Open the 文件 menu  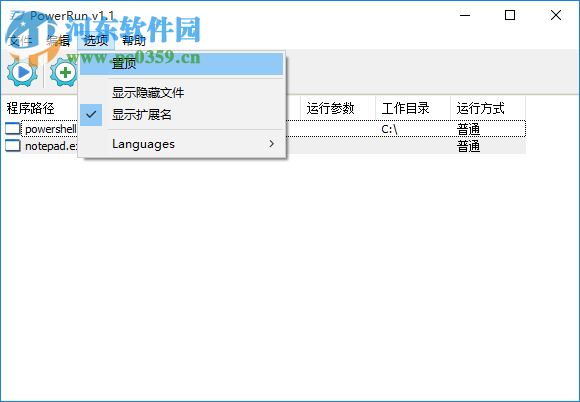point(20,41)
